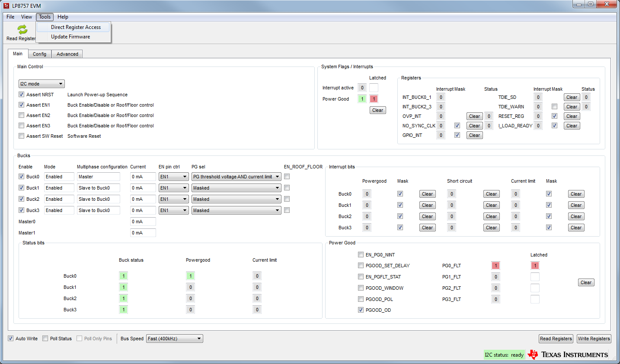
Task: Click the Master1 current field
Action: pos(143,233)
